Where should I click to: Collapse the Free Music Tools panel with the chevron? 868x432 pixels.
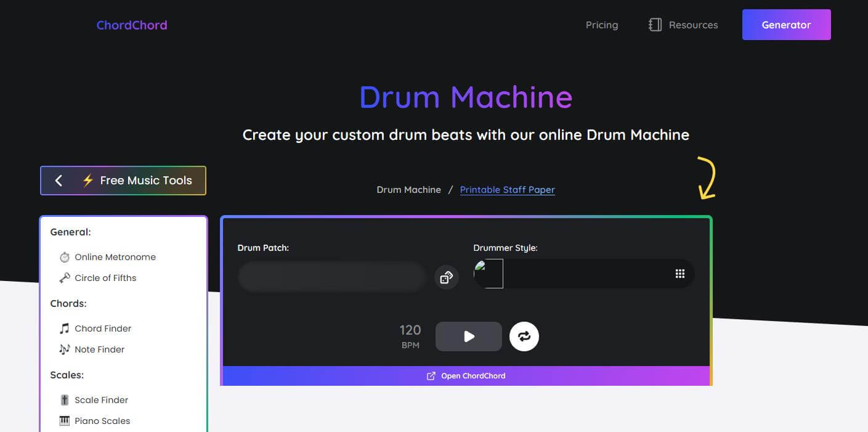click(59, 180)
